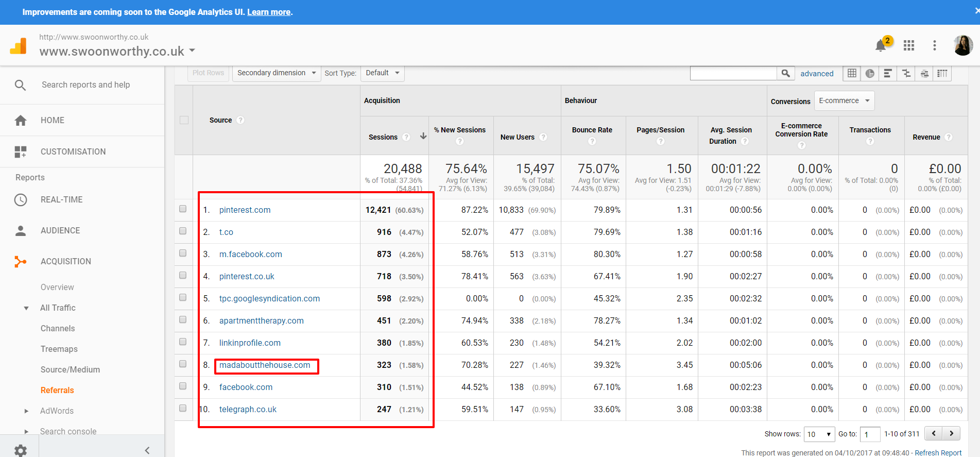
Task: Tick the checkbox for pinterest.com row
Action: click(183, 209)
